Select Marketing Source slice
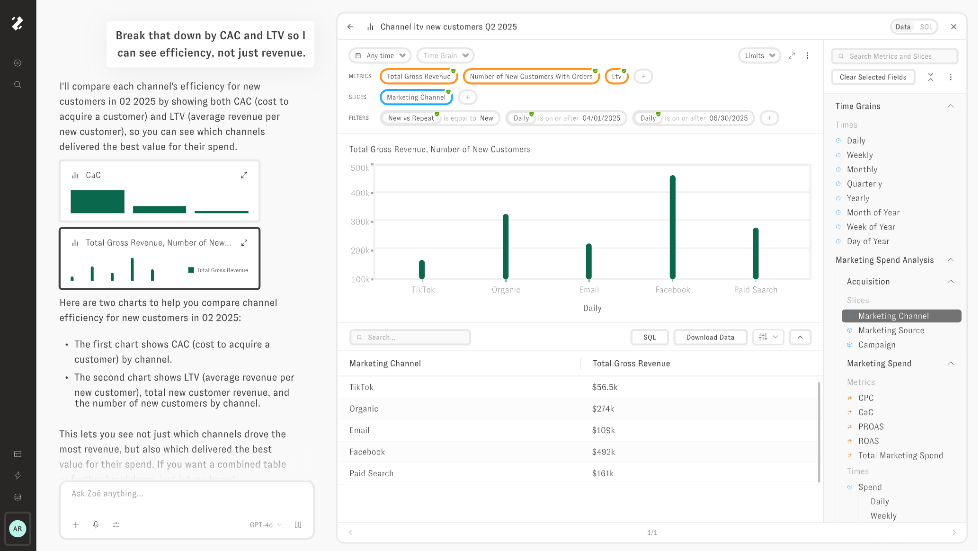This screenshot has height=551, width=980. pos(891,330)
